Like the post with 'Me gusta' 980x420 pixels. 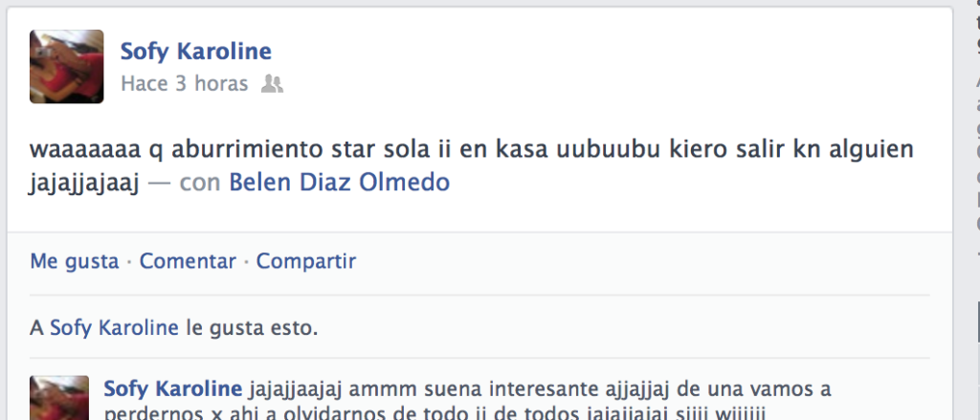click(x=75, y=260)
